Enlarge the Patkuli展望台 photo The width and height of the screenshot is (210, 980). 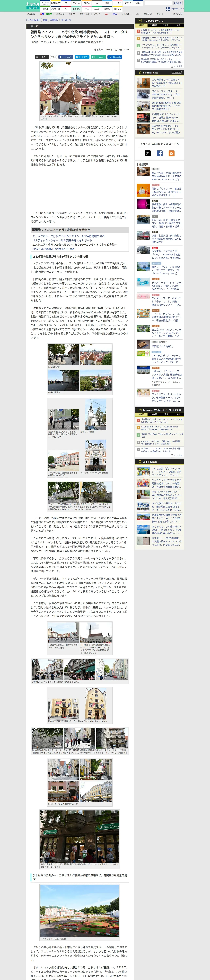tap(64, 380)
